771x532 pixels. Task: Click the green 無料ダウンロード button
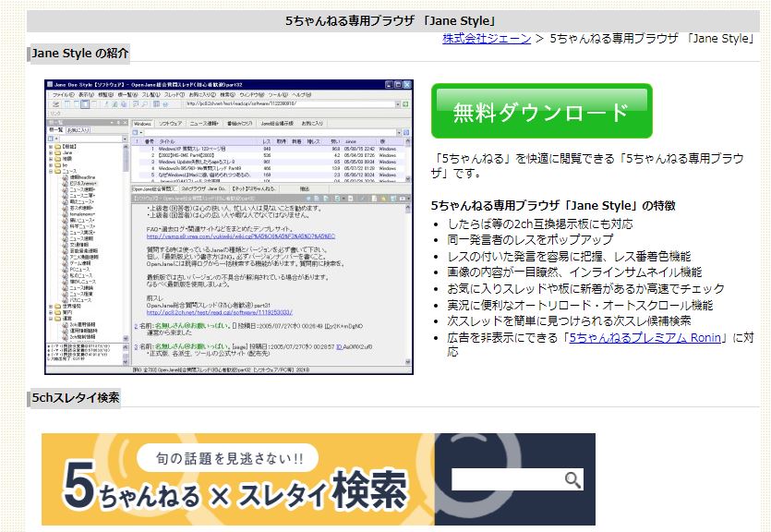click(x=542, y=111)
